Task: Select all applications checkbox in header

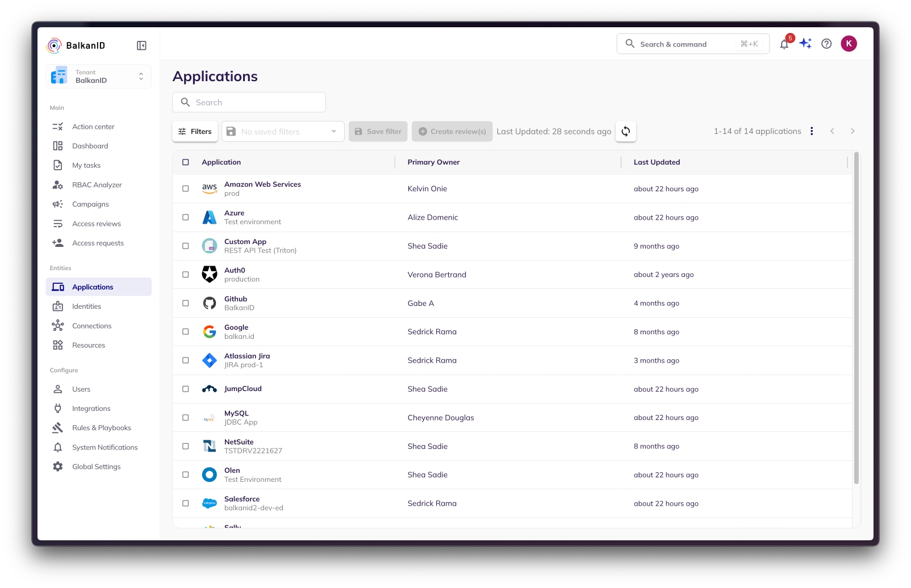Action: 185,162
